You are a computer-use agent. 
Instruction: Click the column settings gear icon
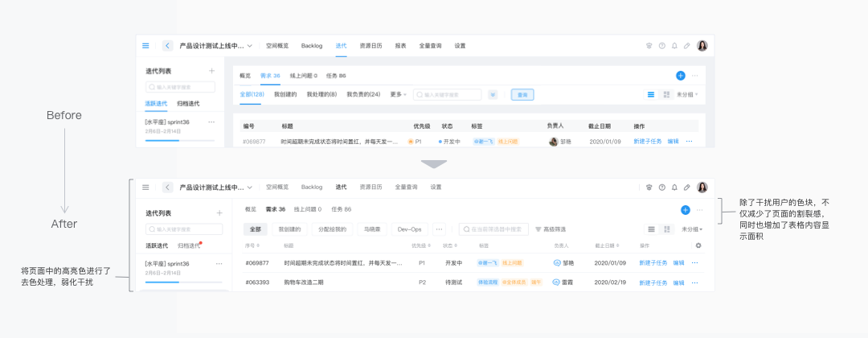coord(698,245)
